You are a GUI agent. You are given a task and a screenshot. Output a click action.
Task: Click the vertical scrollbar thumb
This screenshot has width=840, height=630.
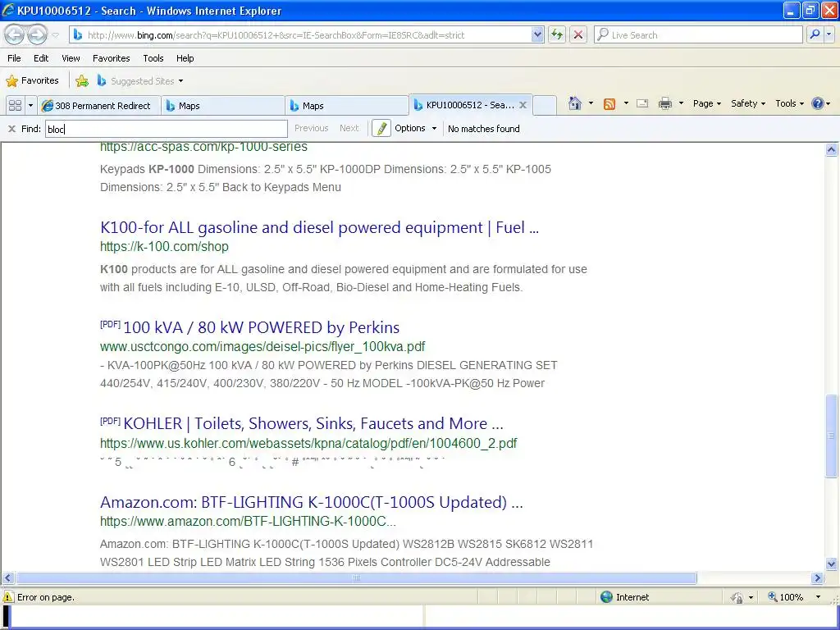832,436
